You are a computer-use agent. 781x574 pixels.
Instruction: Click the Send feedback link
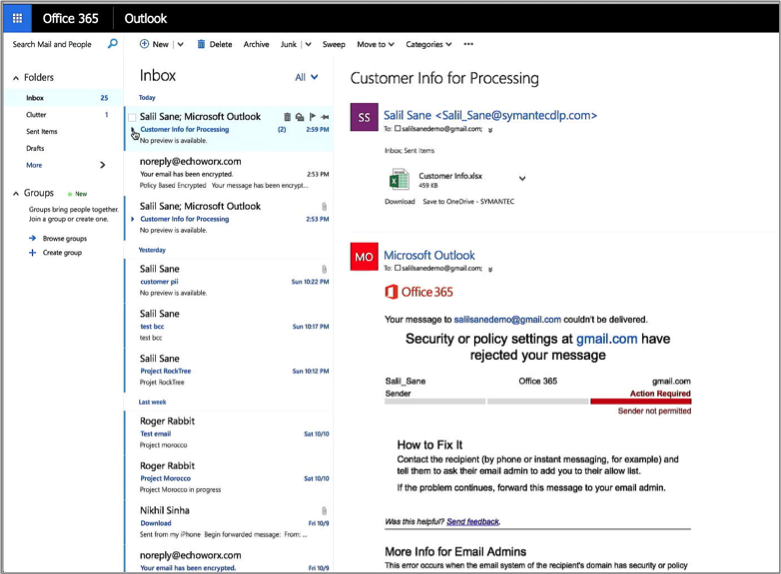point(473,521)
